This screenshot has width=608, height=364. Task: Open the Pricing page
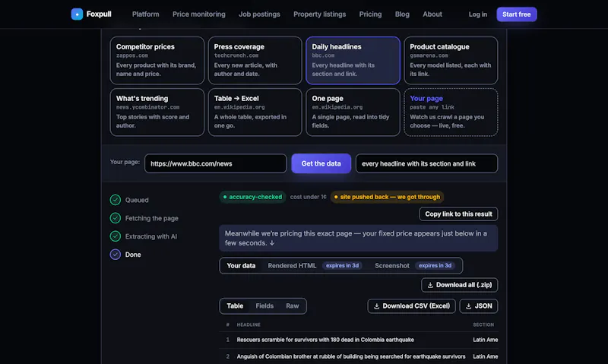coord(370,14)
